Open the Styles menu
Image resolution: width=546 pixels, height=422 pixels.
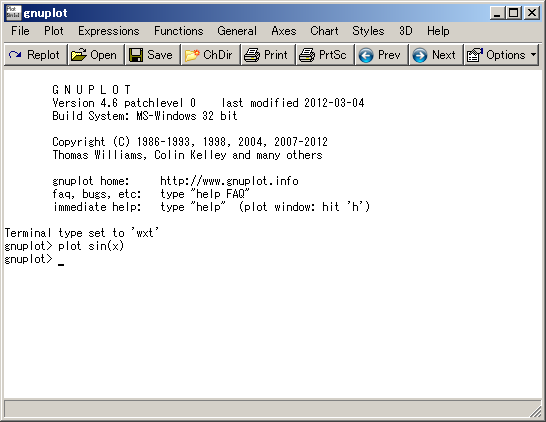[x=368, y=31]
